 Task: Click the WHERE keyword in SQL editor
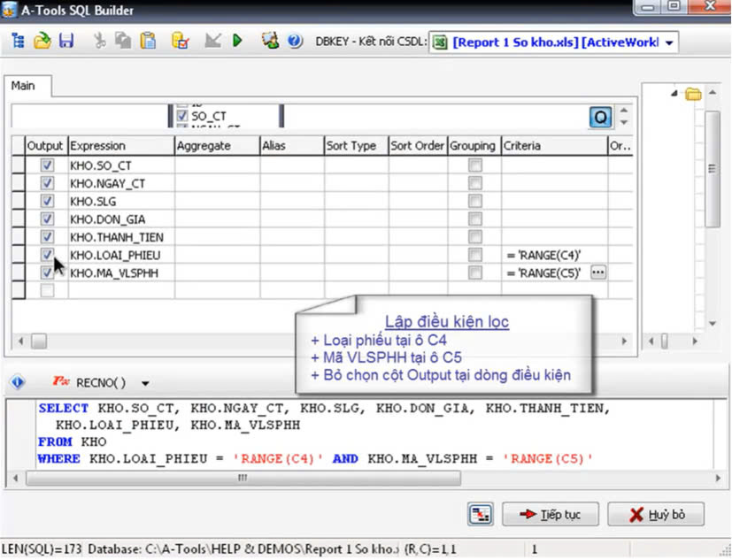pos(58,458)
